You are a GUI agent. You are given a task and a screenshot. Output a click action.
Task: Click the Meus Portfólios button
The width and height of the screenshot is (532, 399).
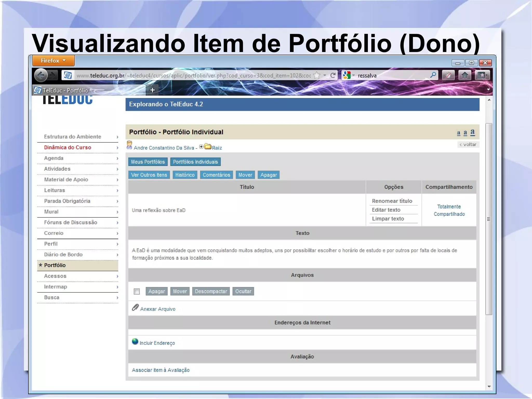click(x=148, y=162)
